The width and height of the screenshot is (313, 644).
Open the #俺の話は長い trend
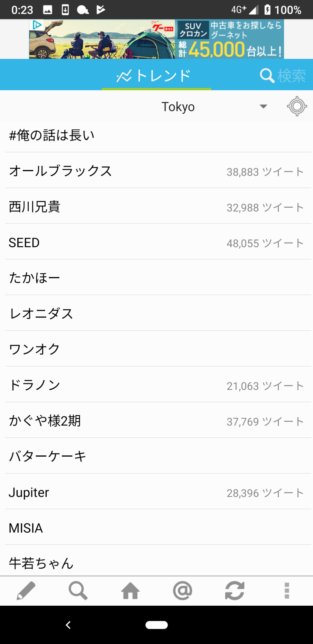(51, 135)
